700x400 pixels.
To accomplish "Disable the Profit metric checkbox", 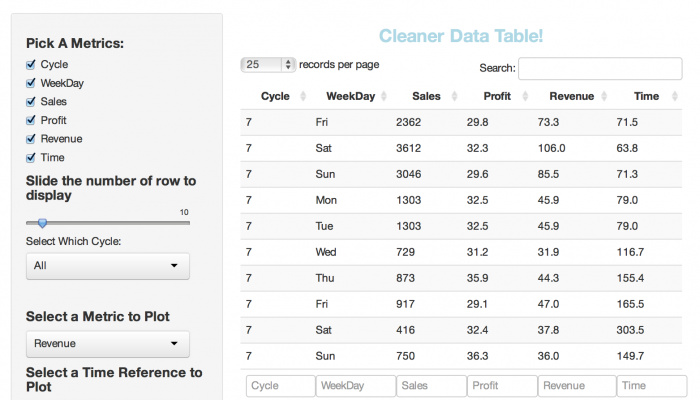I will 31,120.
